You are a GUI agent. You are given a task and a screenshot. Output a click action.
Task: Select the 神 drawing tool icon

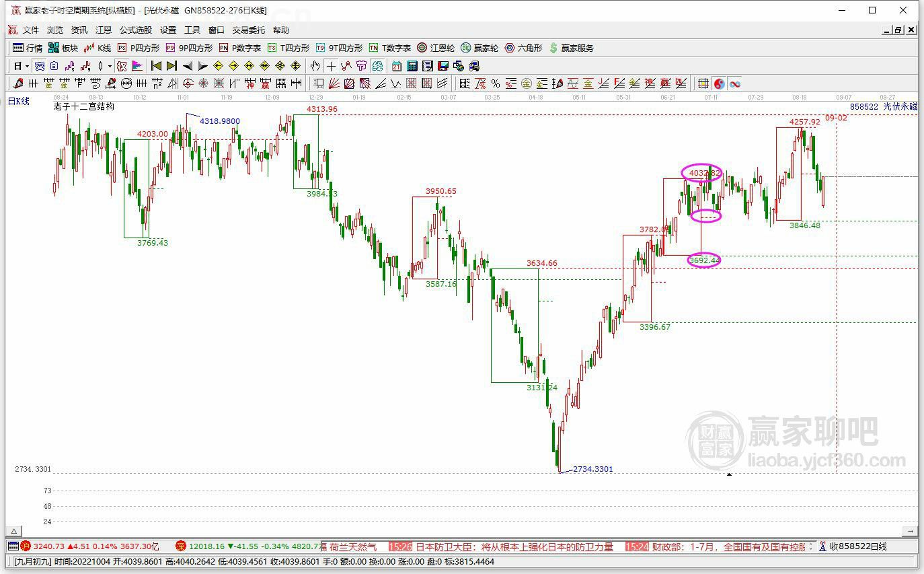pyautogui.click(x=250, y=83)
